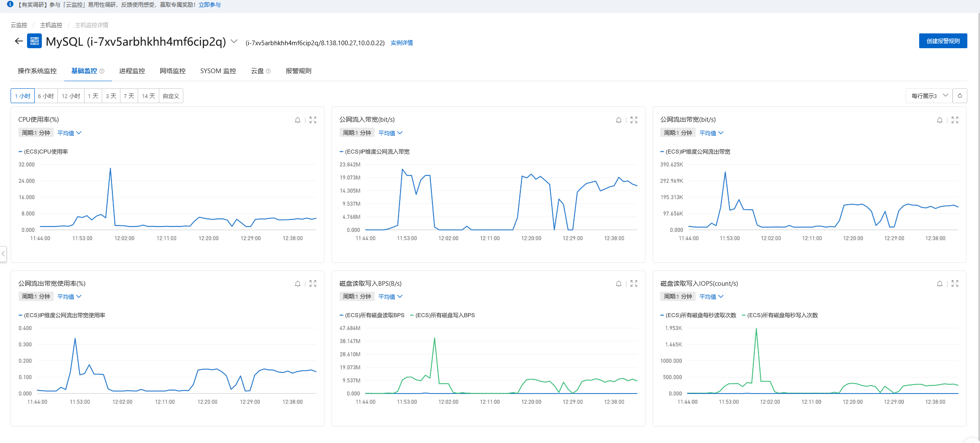Viewport: 980px width, 443px height.
Task: Toggle (ECS)IP维度公网流入带宽 legend series
Action: tap(375, 152)
